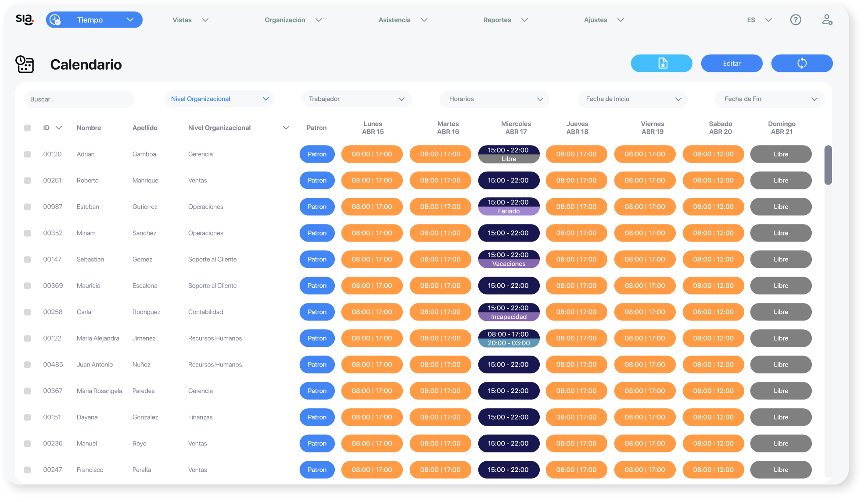The height and width of the screenshot is (502, 868).
Task: Open user account settings icon
Action: tap(827, 20)
